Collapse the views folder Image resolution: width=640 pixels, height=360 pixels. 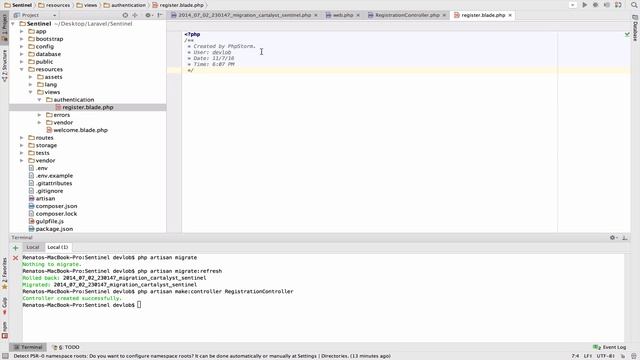31,92
